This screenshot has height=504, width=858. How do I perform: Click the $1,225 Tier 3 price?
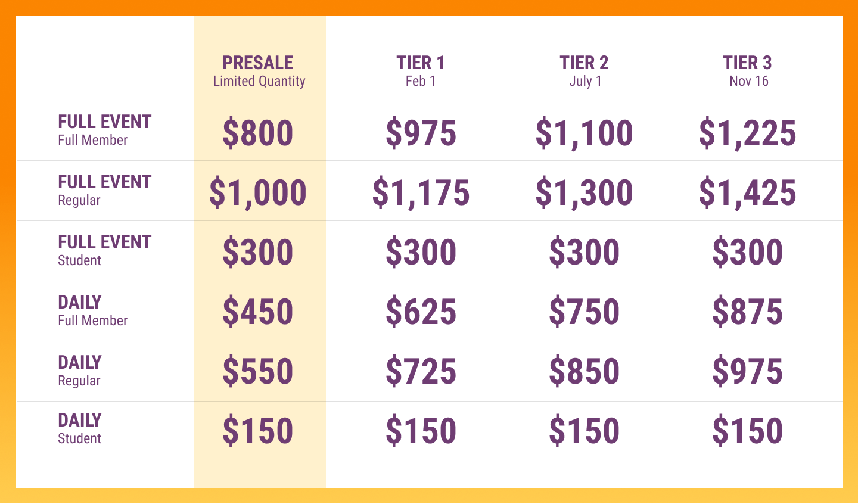(747, 133)
